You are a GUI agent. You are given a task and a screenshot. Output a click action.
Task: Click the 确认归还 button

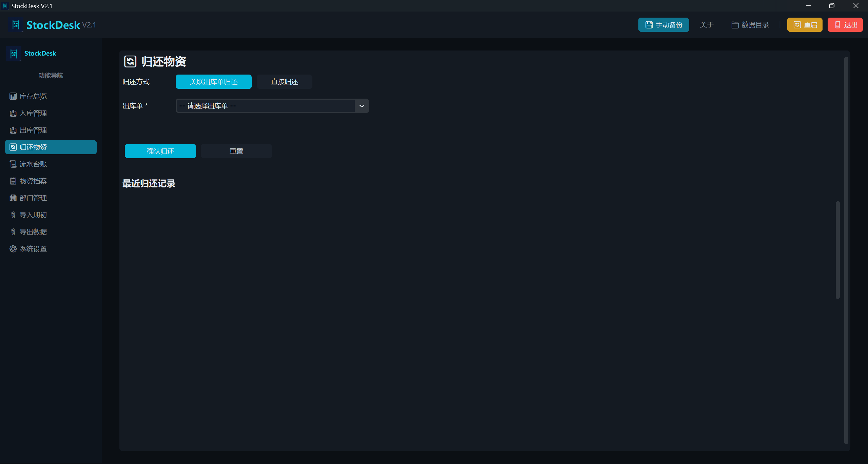tap(160, 151)
